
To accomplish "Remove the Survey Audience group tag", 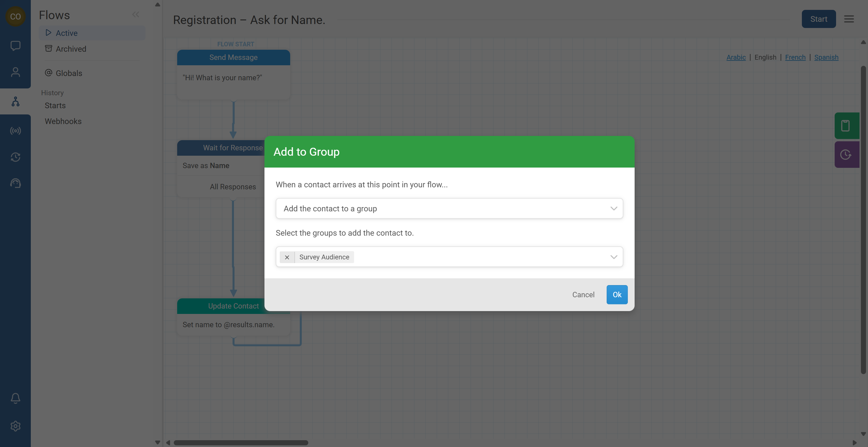I will coord(287,257).
